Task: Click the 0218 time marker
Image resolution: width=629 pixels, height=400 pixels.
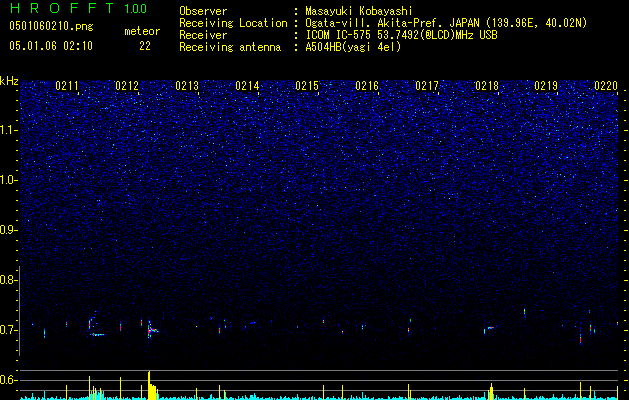Action: [487, 86]
